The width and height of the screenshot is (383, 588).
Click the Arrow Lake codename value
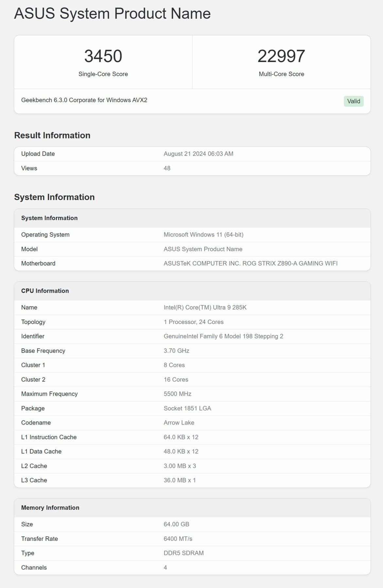tap(179, 423)
